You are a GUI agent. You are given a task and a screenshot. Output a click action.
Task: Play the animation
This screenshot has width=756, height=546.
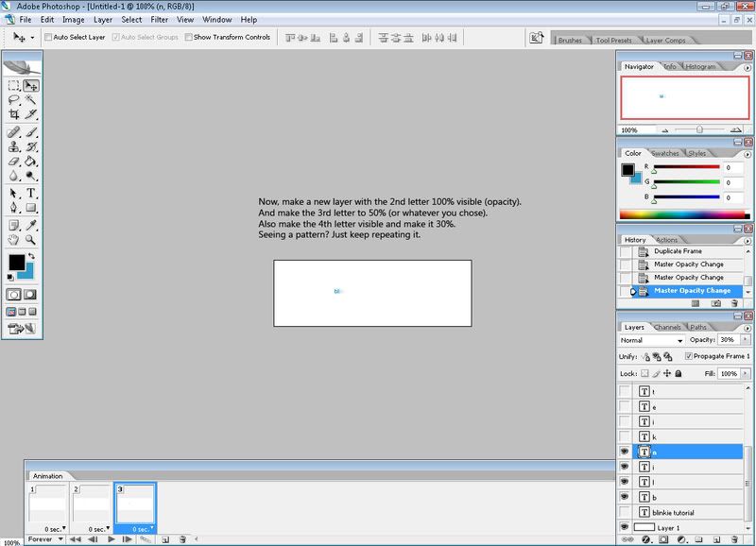pos(112,539)
